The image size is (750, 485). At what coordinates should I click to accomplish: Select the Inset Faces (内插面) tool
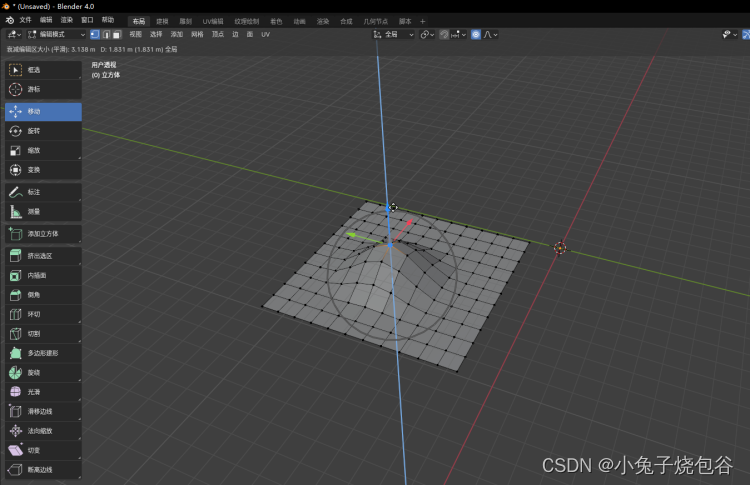click(43, 276)
